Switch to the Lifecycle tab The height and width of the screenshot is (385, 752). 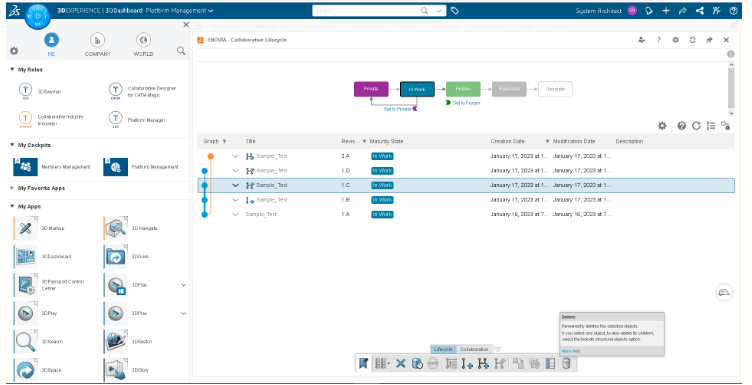[x=443, y=349]
